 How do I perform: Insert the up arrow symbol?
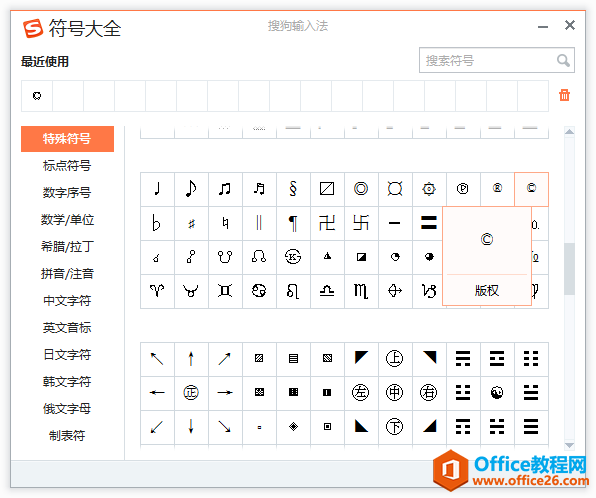pyautogui.click(x=191, y=358)
